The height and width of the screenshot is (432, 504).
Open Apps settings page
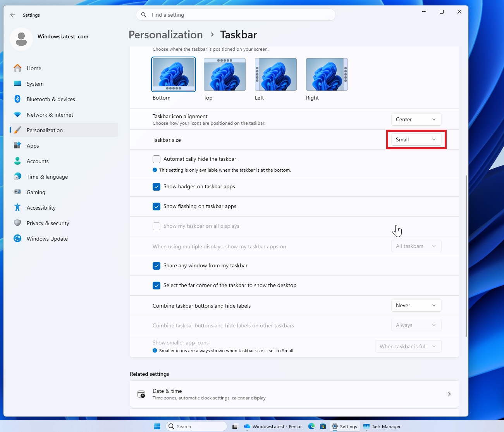(64, 146)
